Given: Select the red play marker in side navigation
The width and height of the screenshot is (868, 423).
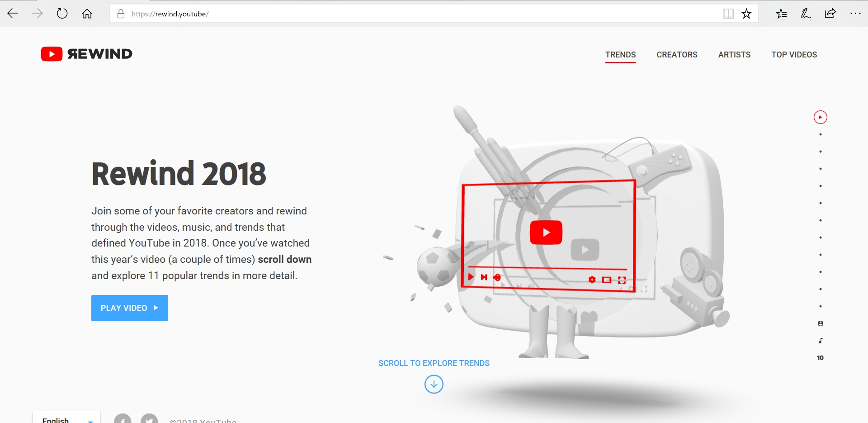Looking at the screenshot, I should [820, 117].
